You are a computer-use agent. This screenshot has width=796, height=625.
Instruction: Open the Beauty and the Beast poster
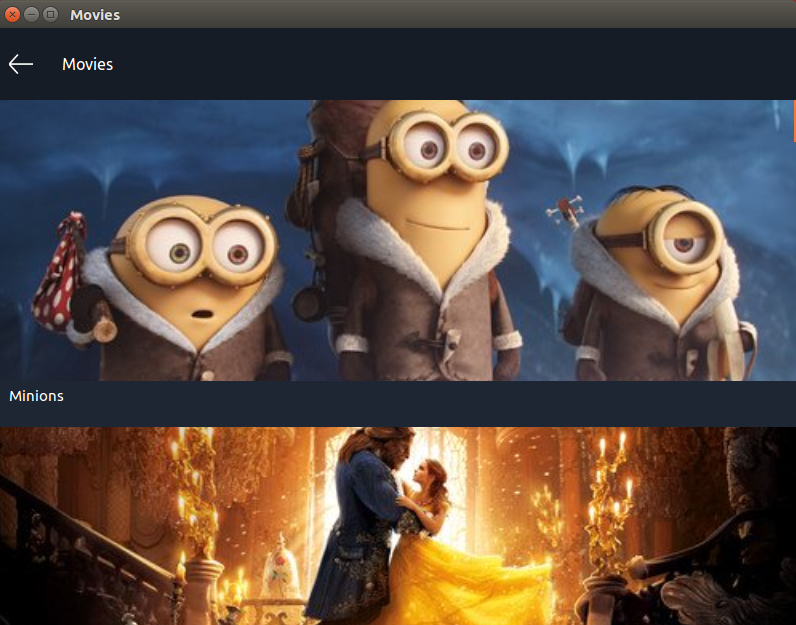click(398, 526)
